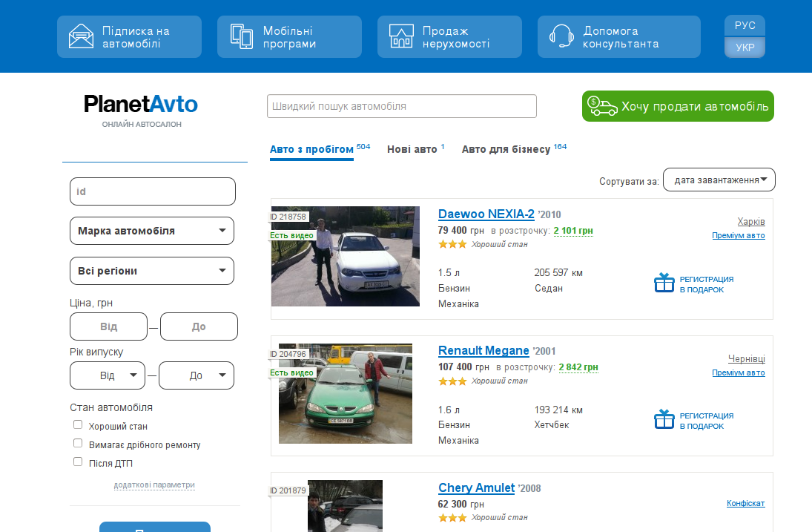Click the mobile devices icon for Мобільні програми
The height and width of the screenshot is (532, 812).
(x=242, y=36)
